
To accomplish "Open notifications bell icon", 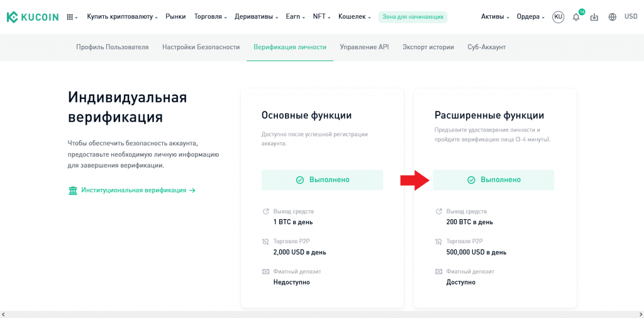I will click(576, 17).
